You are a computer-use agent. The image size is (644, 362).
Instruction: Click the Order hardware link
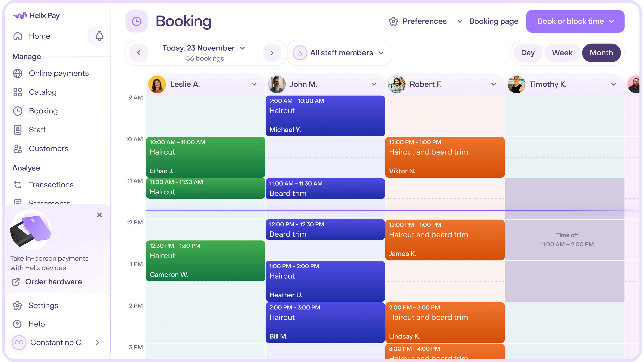pyautogui.click(x=53, y=282)
